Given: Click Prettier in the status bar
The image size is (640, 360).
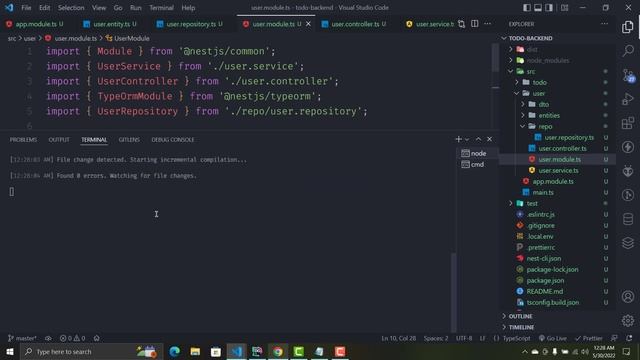Looking at the screenshot, I should pos(589,338).
